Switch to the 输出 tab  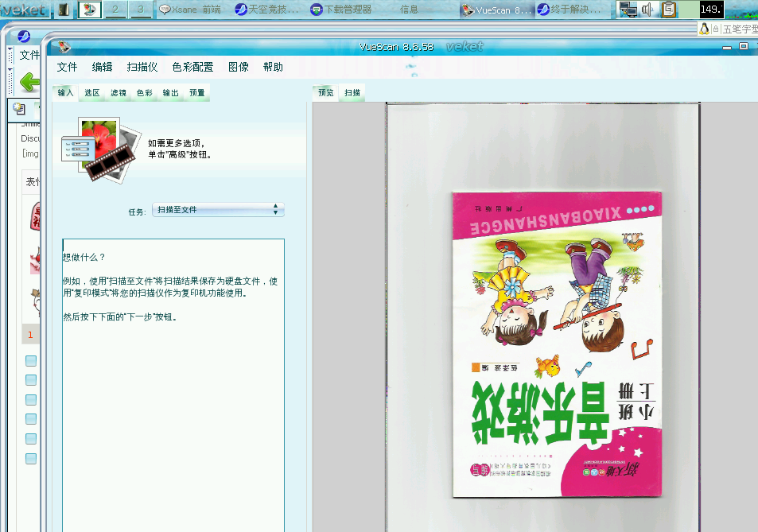[x=171, y=93]
